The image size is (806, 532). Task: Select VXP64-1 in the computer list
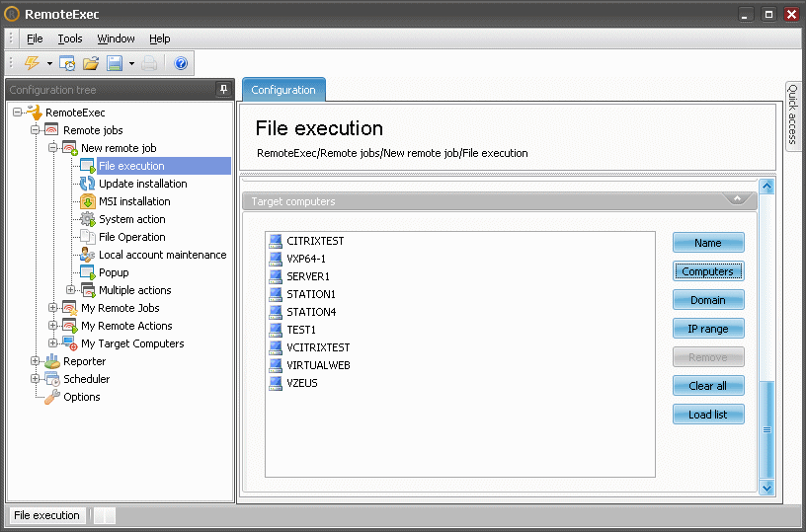pos(306,259)
